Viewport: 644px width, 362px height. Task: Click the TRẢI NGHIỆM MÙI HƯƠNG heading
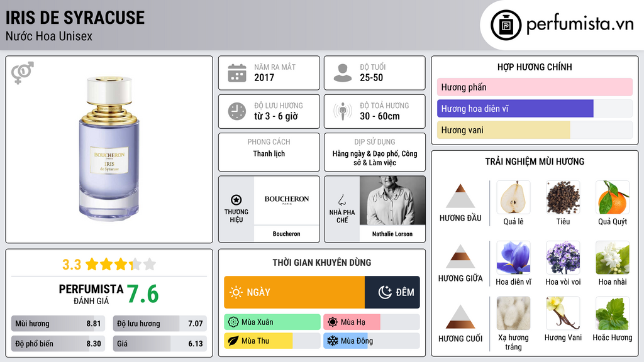click(x=535, y=162)
